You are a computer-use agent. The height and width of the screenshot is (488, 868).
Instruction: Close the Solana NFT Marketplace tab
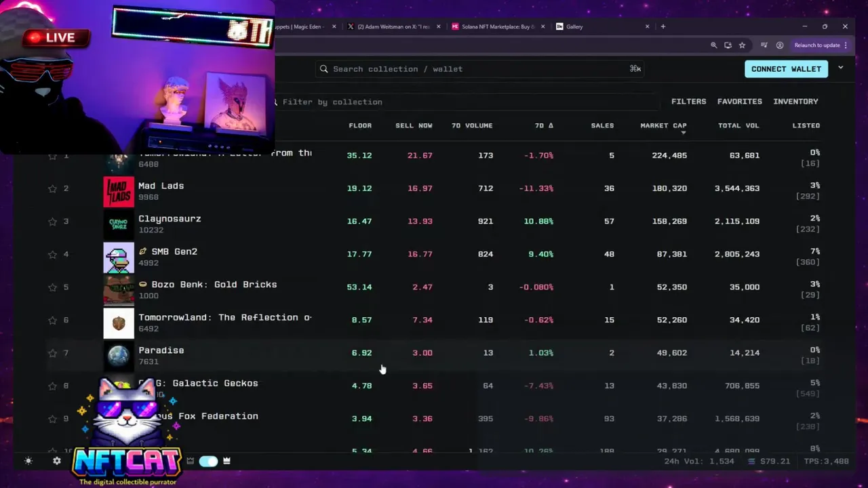[542, 27]
